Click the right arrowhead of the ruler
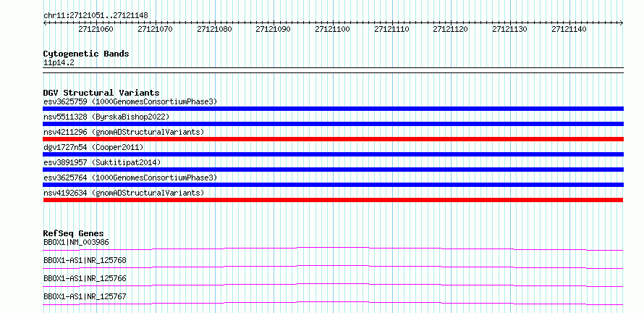The width and height of the screenshot is (644, 313). click(622, 22)
